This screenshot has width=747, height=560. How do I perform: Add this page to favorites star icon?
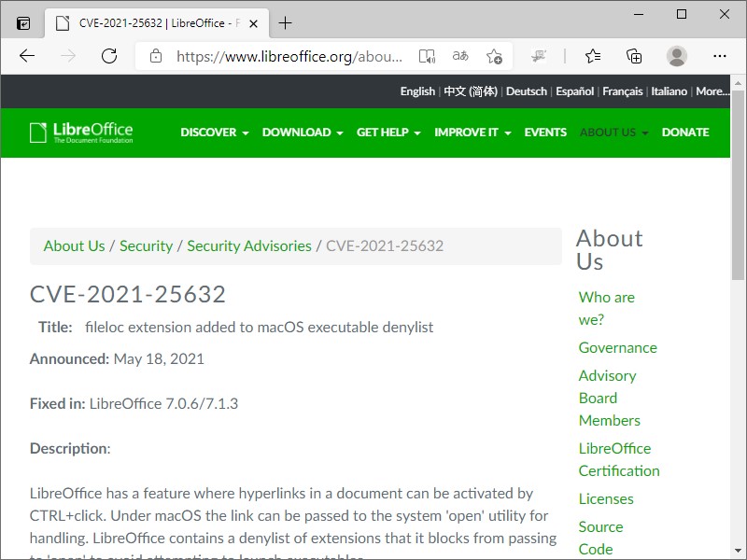click(x=494, y=56)
